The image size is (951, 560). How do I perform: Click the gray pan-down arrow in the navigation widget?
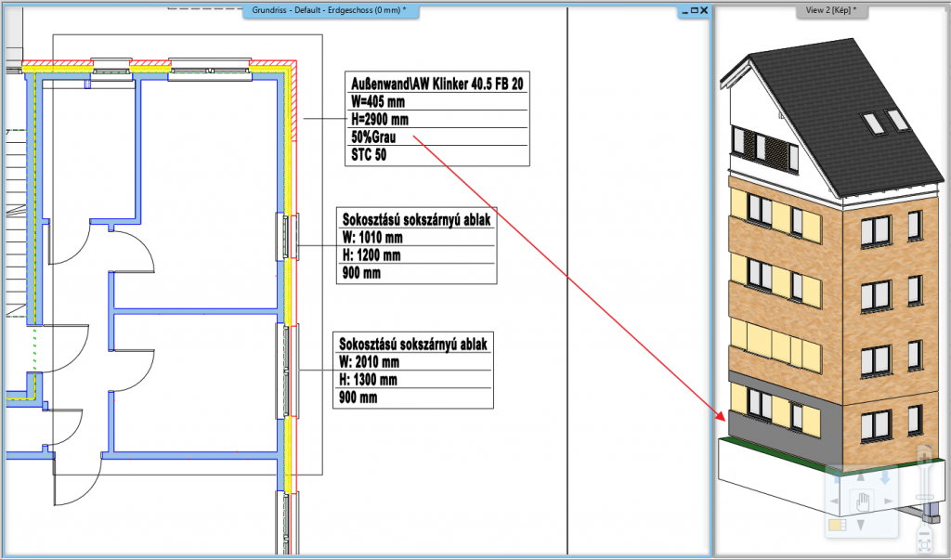pyautogui.click(x=861, y=525)
